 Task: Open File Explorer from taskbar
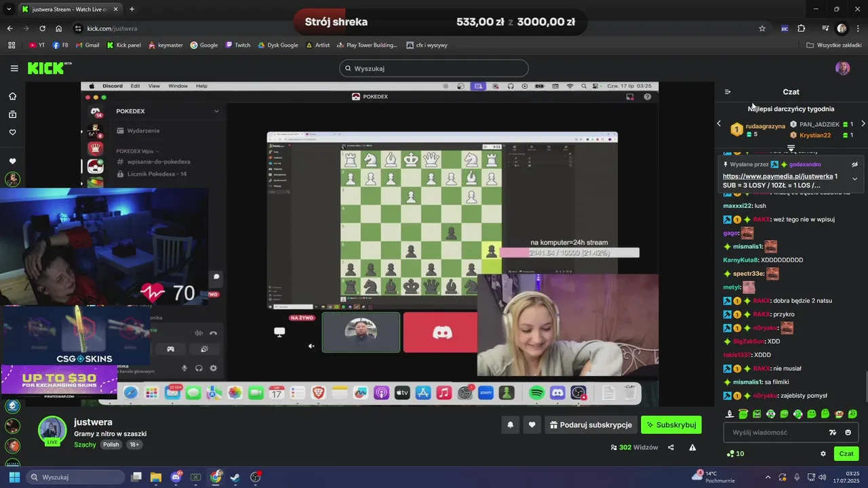(156, 477)
